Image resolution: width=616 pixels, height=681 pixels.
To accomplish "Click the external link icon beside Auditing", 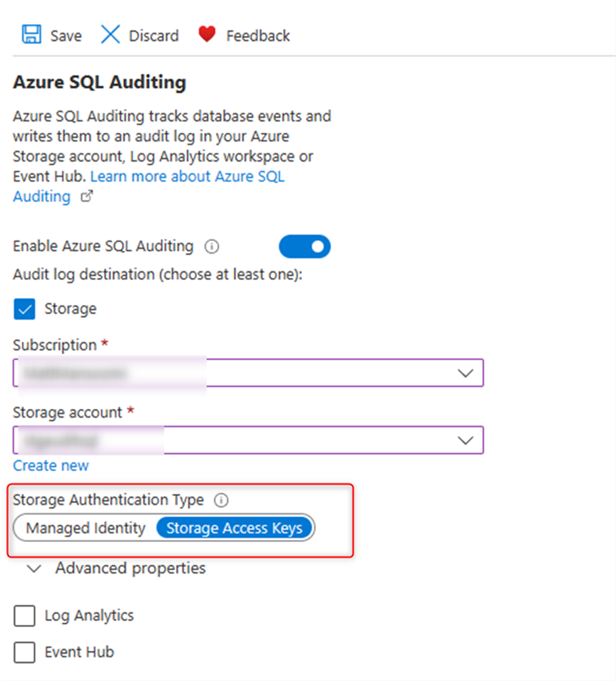I will tap(87, 197).
